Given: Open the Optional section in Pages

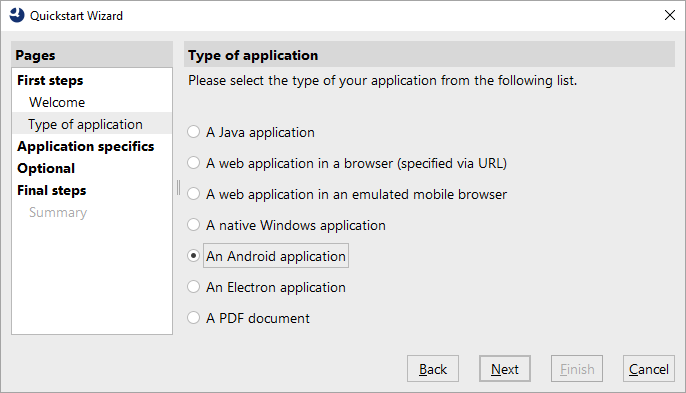Looking at the screenshot, I should pos(46,168).
